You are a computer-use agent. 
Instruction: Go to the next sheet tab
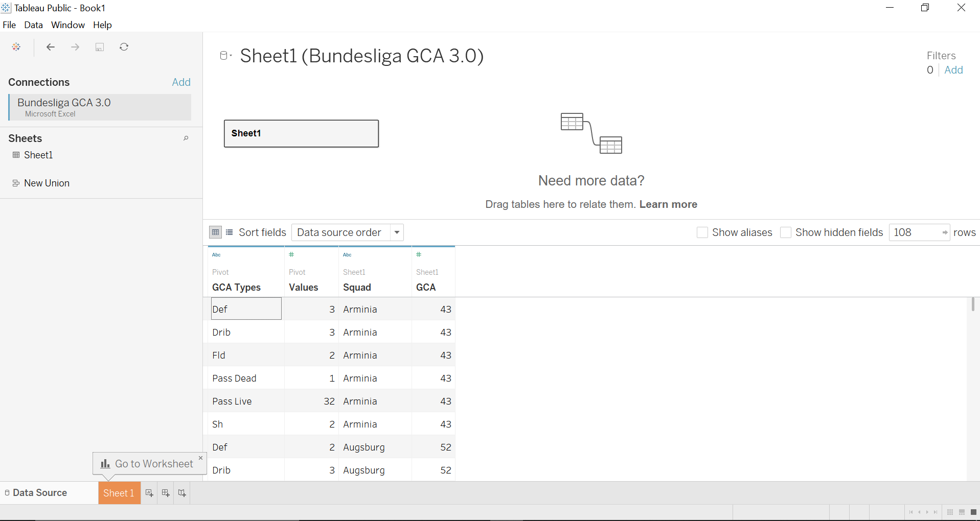(x=927, y=512)
